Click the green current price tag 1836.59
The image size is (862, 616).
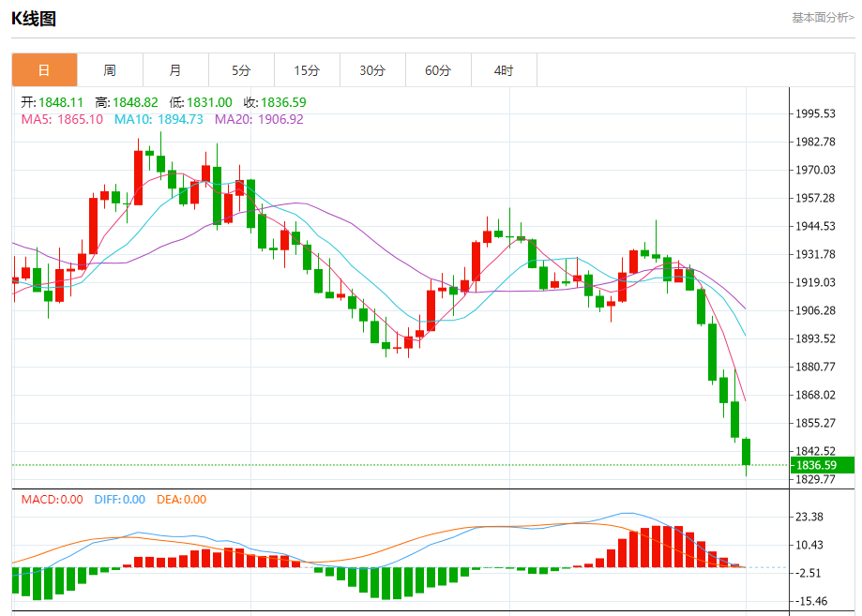coord(823,465)
